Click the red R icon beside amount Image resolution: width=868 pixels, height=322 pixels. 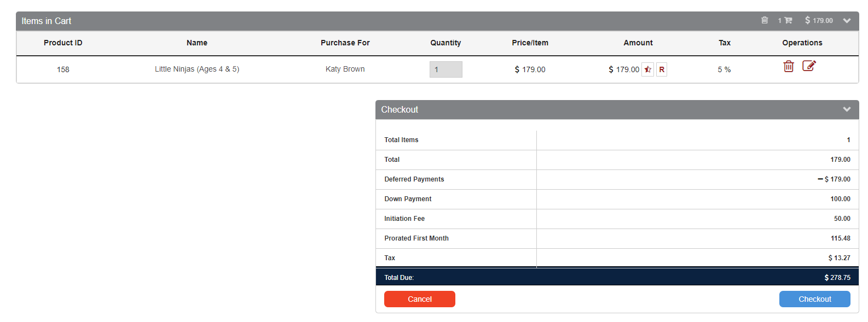pos(662,69)
